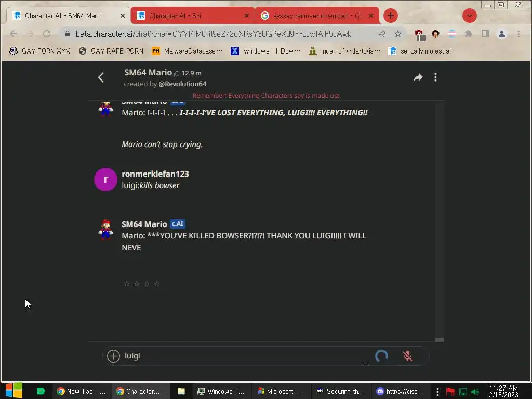Open the Windows 11 Dow… bookmark
Viewport: 532px width, 399px height.
(x=265, y=51)
